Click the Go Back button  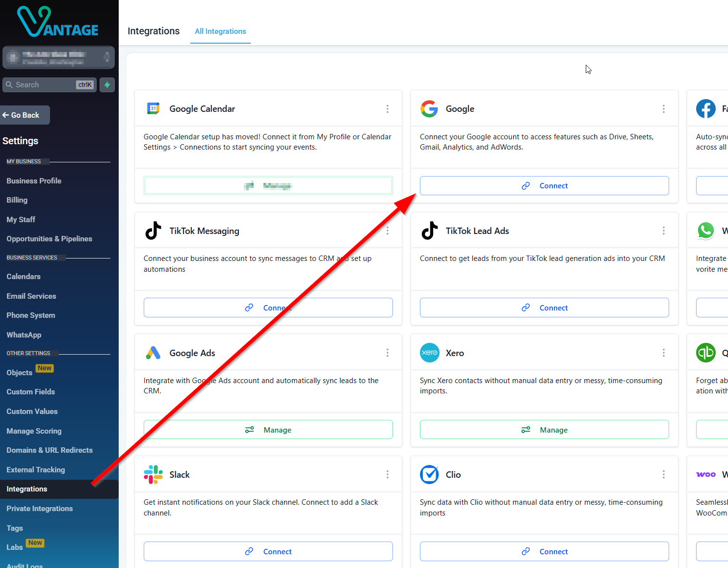(25, 115)
